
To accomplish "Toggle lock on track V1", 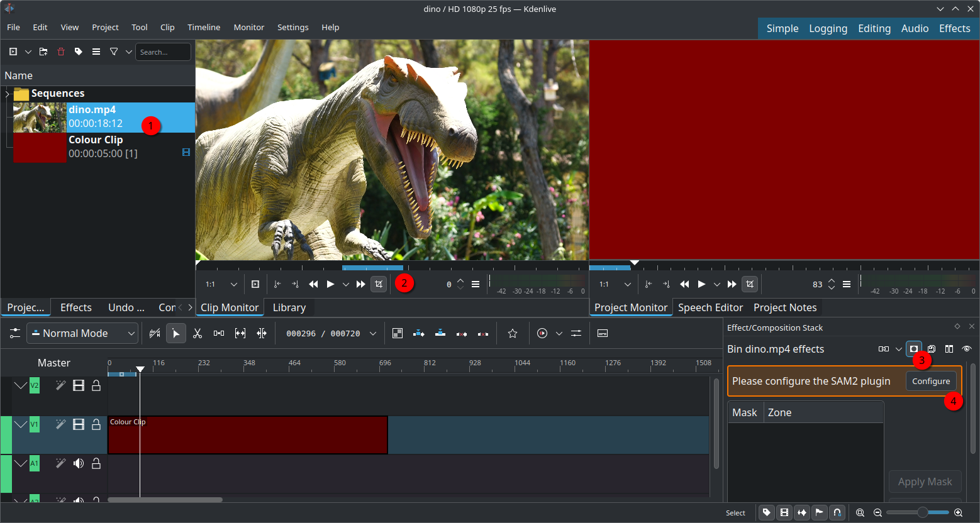I will (x=96, y=425).
